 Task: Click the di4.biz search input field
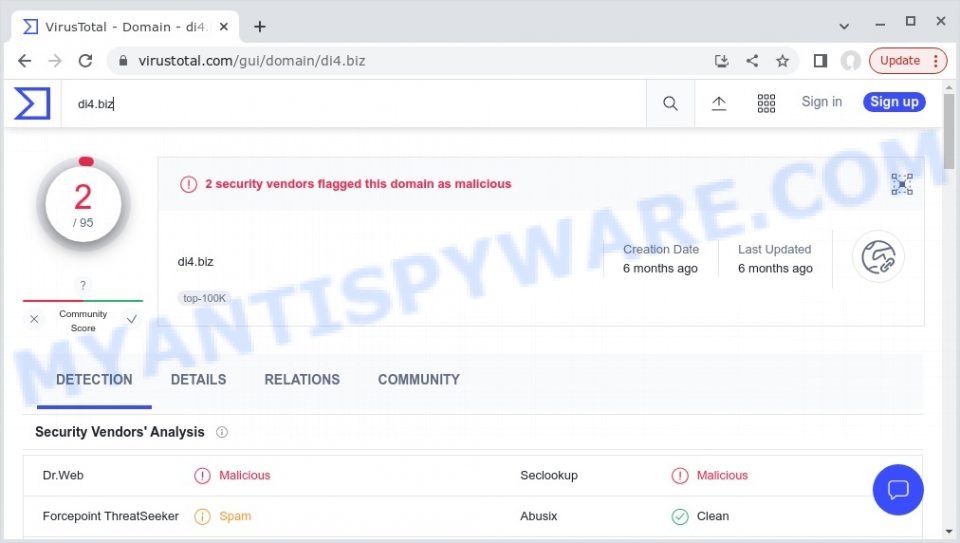[x=353, y=103]
